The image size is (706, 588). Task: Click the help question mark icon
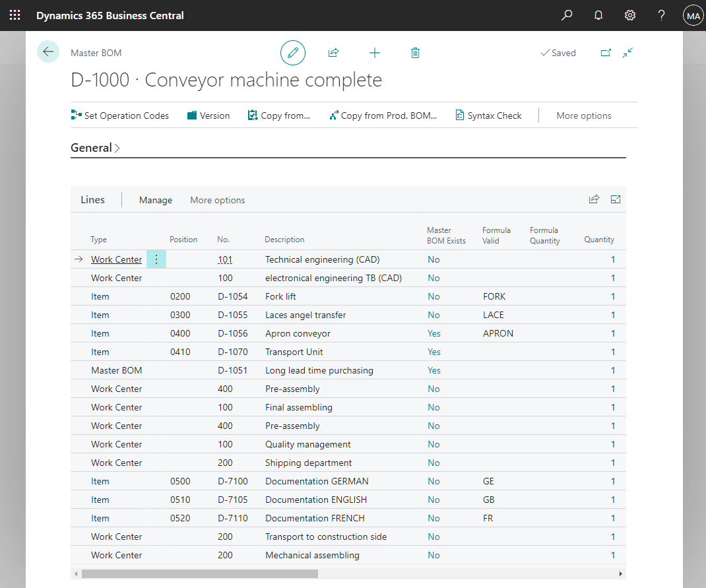coord(661,15)
